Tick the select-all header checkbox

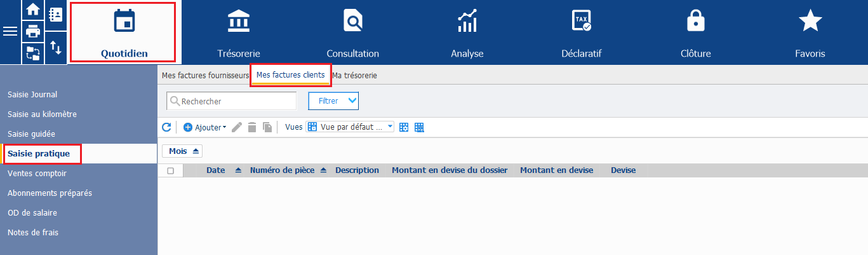(170, 170)
